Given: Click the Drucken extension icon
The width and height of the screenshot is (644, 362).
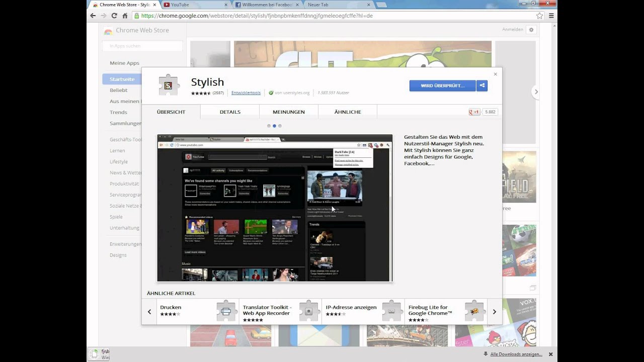Looking at the screenshot, I should [x=226, y=311].
